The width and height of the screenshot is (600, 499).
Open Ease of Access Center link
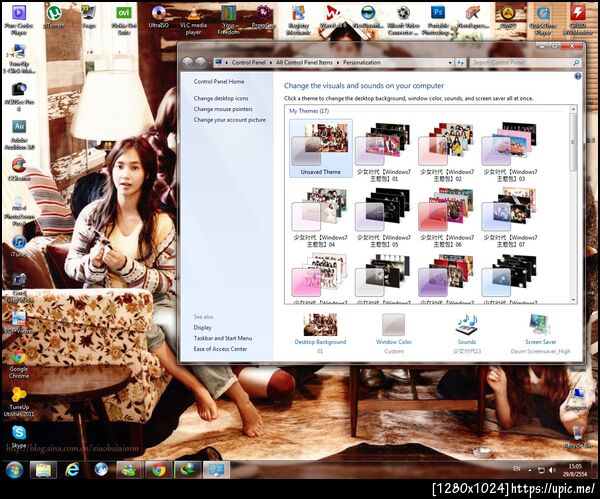(220, 349)
